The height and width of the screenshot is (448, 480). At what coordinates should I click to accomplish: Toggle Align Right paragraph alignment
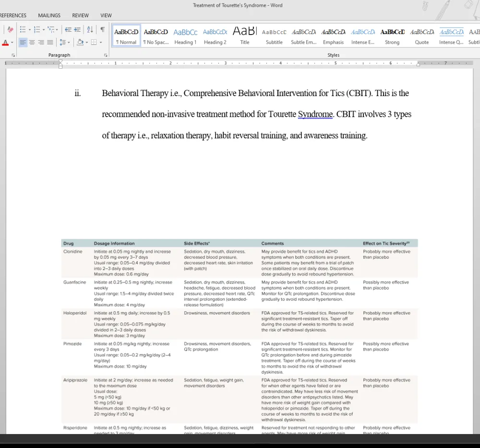(41, 42)
